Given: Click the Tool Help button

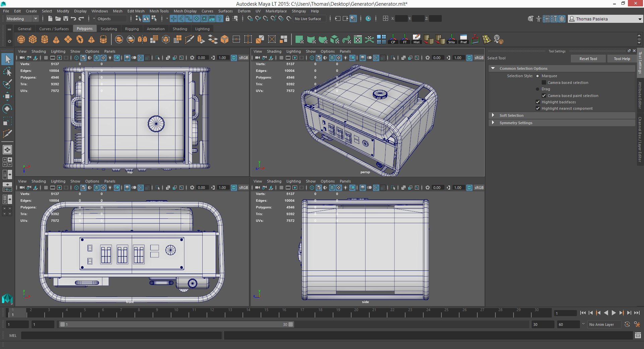Looking at the screenshot, I should pyautogui.click(x=621, y=58).
